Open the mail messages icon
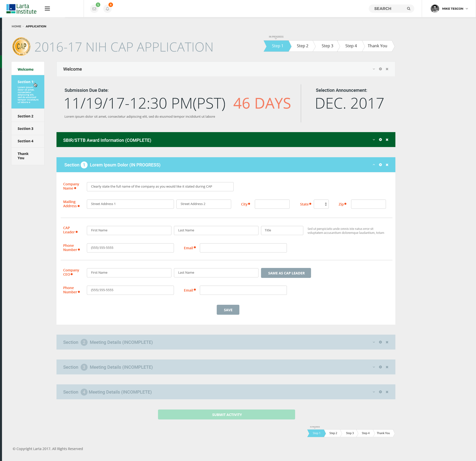 94,9
